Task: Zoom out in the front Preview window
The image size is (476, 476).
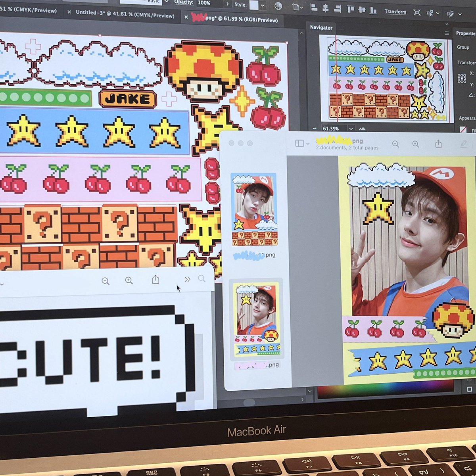Action: tap(395, 144)
